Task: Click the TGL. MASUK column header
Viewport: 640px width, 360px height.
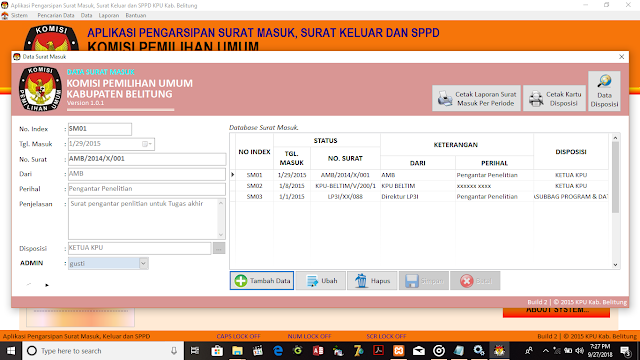Action: coord(291,158)
